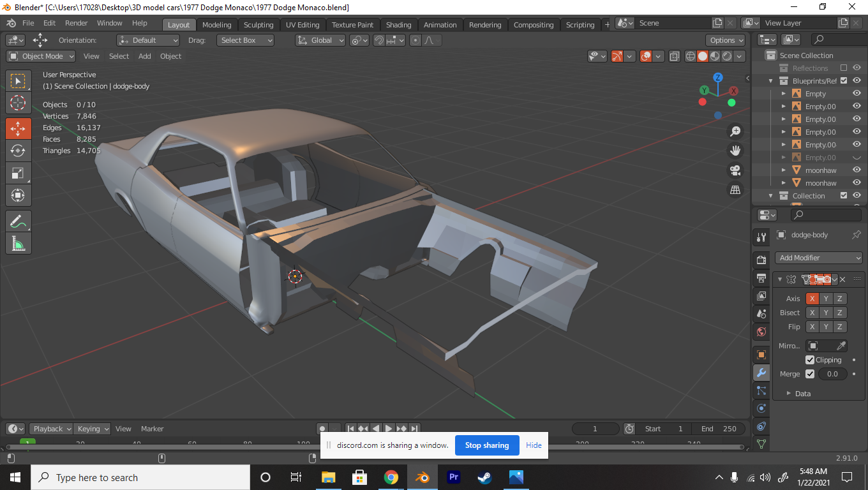
Task: Open the Object properties tab
Action: point(761,355)
